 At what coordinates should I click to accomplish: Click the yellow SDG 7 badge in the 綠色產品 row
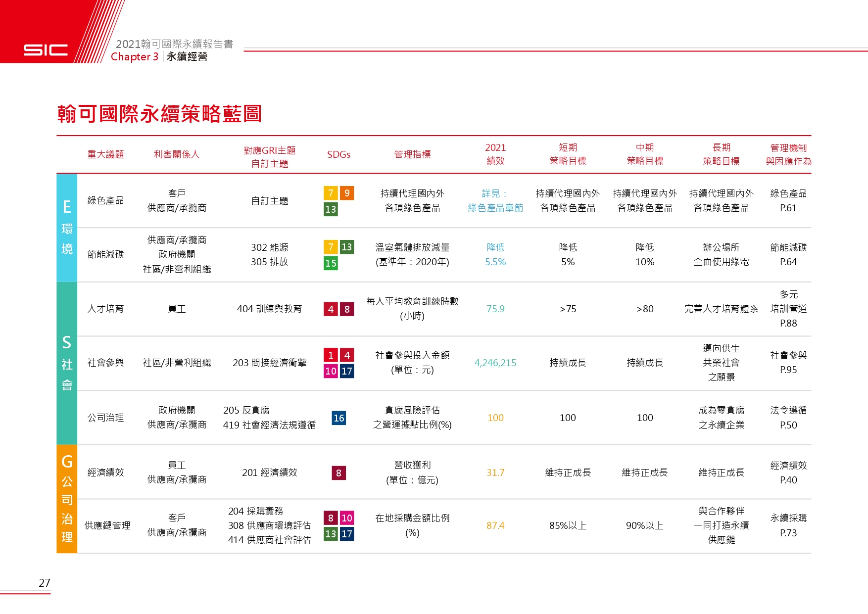[331, 193]
